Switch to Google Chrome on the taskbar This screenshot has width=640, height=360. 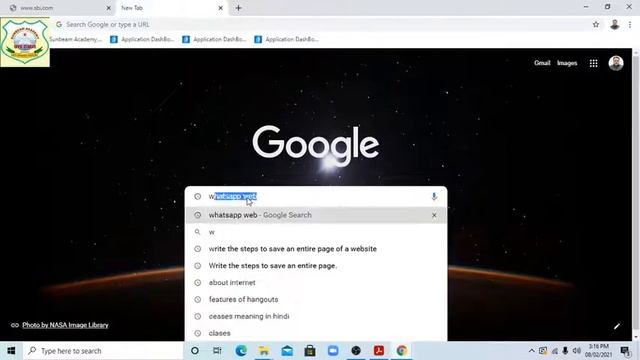coord(402,351)
